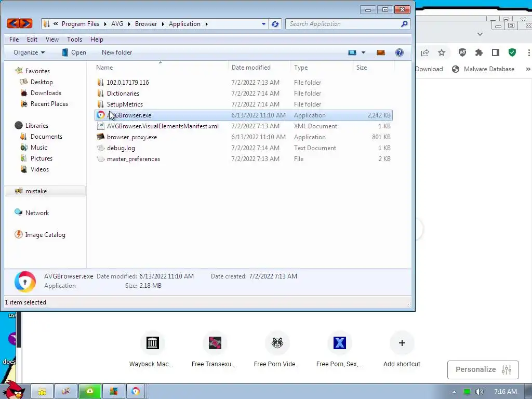Click the master_preferences file icon
Viewport: 532px width, 399px height.
100,159
